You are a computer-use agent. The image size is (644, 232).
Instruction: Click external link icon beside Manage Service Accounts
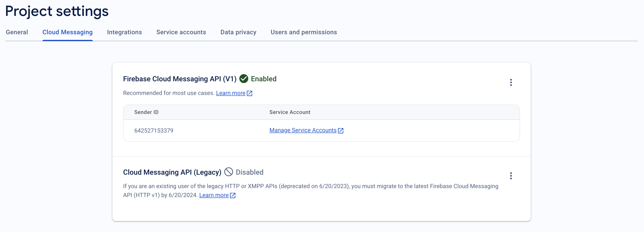click(x=341, y=131)
